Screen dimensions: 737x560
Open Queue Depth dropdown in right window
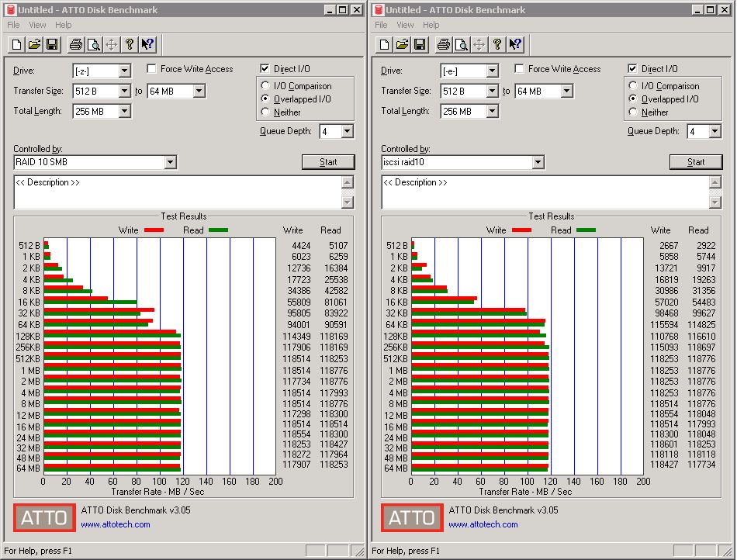pyautogui.click(x=715, y=132)
